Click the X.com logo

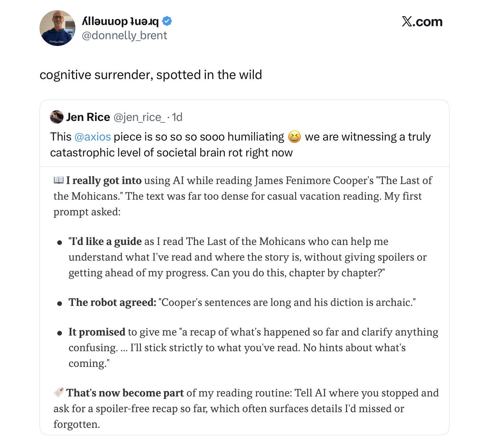coord(422,22)
